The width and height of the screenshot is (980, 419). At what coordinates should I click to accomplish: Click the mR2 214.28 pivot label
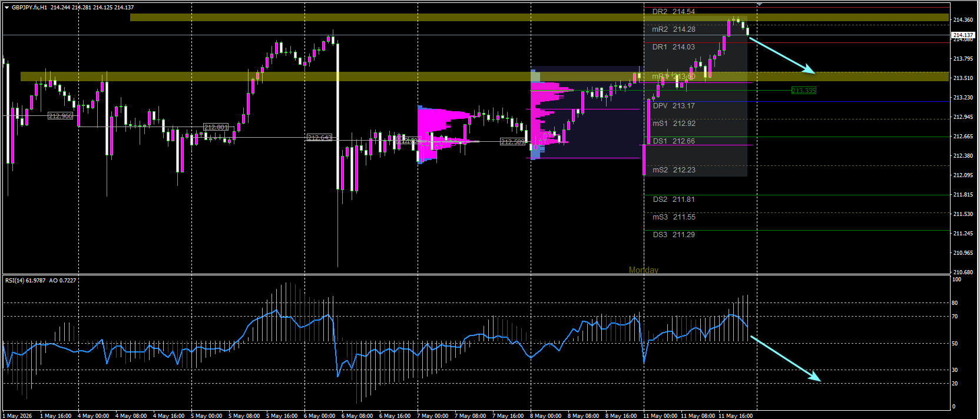click(x=673, y=29)
